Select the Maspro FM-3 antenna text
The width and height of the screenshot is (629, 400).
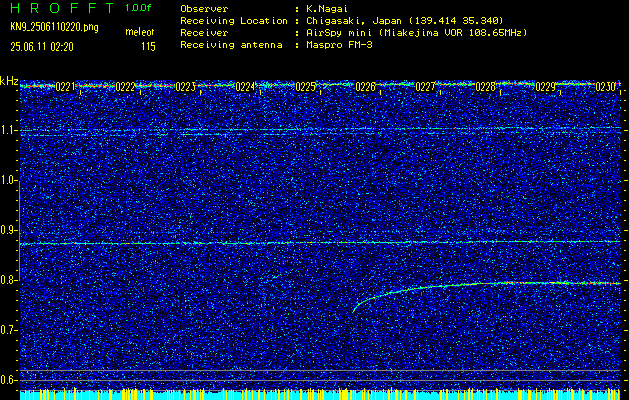pos(339,45)
